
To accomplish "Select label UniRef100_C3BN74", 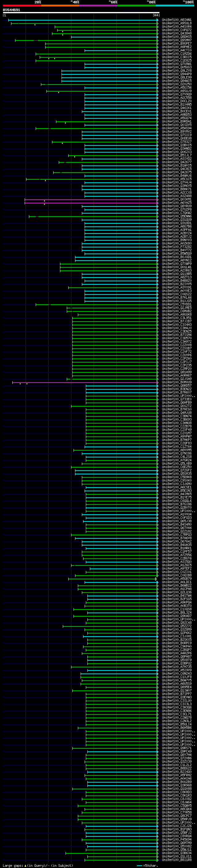I will tap(176, 416).
